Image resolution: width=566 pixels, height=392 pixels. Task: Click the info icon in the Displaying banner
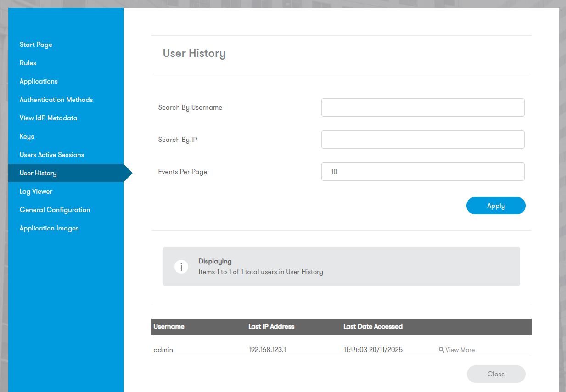click(181, 266)
